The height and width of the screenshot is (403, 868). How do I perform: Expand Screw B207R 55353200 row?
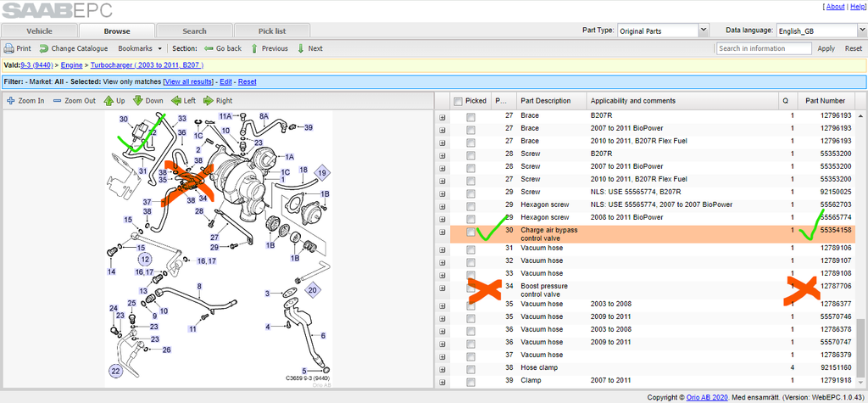442,155
